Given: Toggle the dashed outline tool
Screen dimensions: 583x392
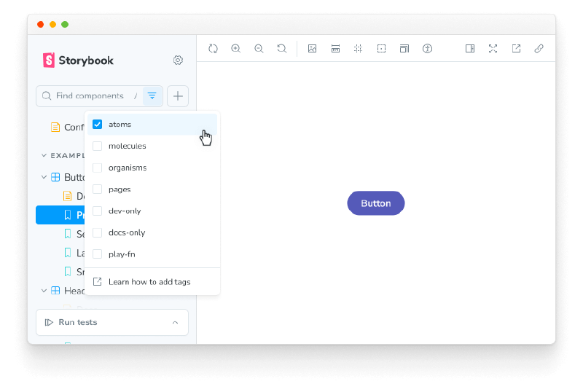Looking at the screenshot, I should click(381, 49).
